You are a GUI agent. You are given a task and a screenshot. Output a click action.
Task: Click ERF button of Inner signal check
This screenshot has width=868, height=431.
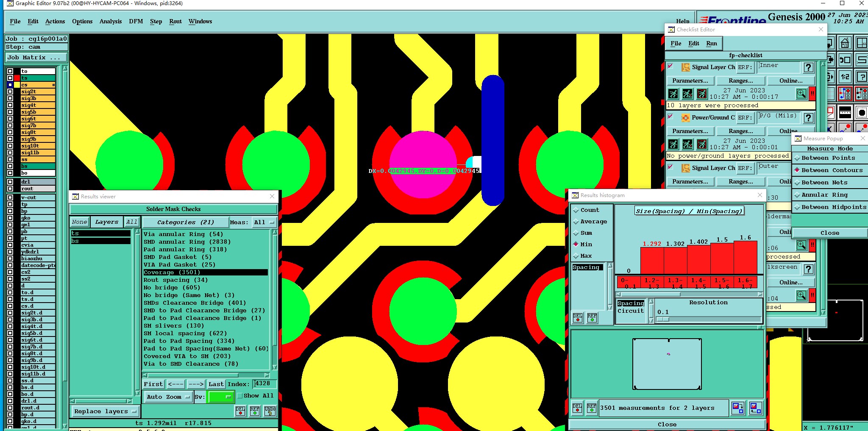(x=745, y=67)
